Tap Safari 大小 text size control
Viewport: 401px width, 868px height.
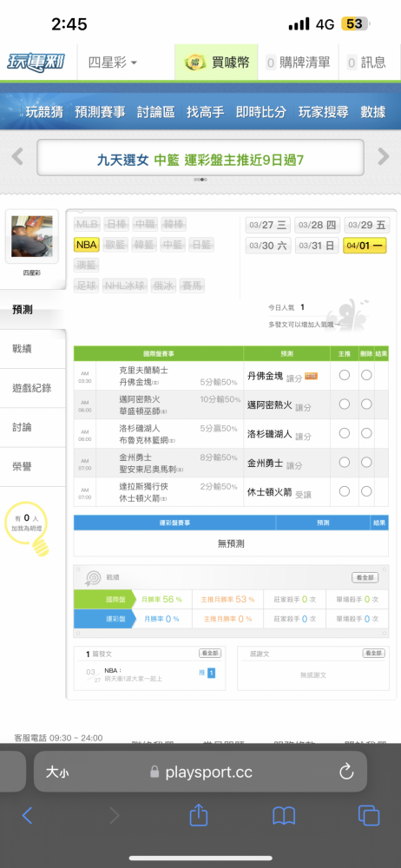pyautogui.click(x=57, y=772)
